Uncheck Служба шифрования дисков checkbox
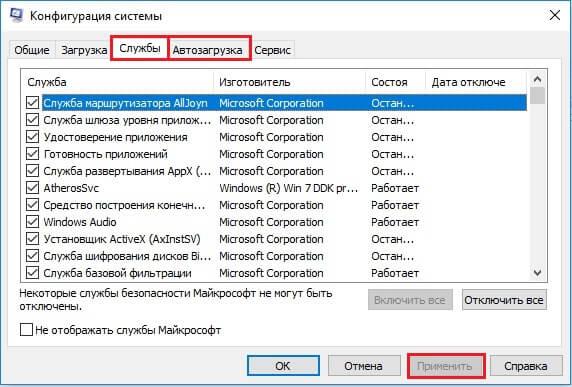The image size is (572, 387). (32, 256)
